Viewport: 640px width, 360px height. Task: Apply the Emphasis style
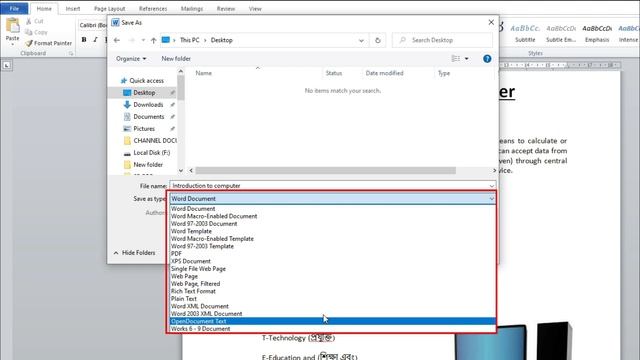click(597, 33)
